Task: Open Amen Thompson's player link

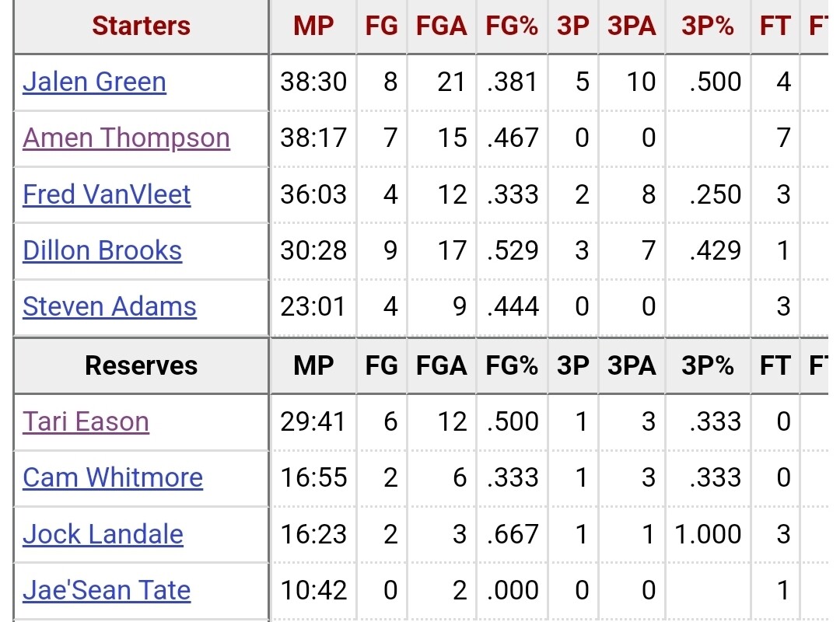Action: pyautogui.click(x=127, y=138)
